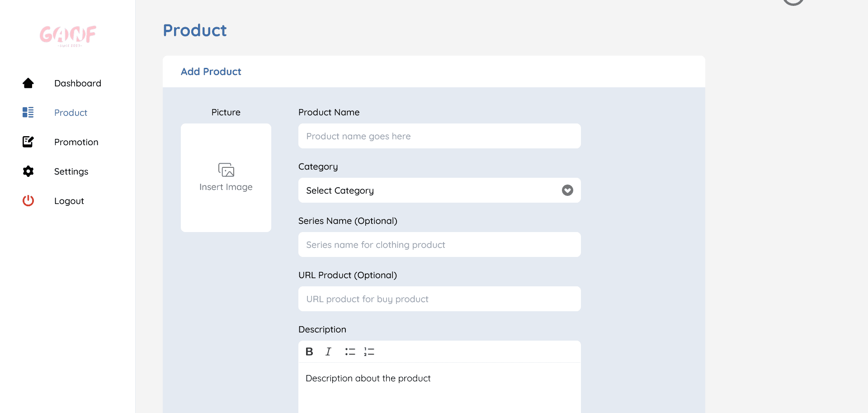The height and width of the screenshot is (413, 868).
Task: Insert a numbered list in description
Action: (369, 351)
